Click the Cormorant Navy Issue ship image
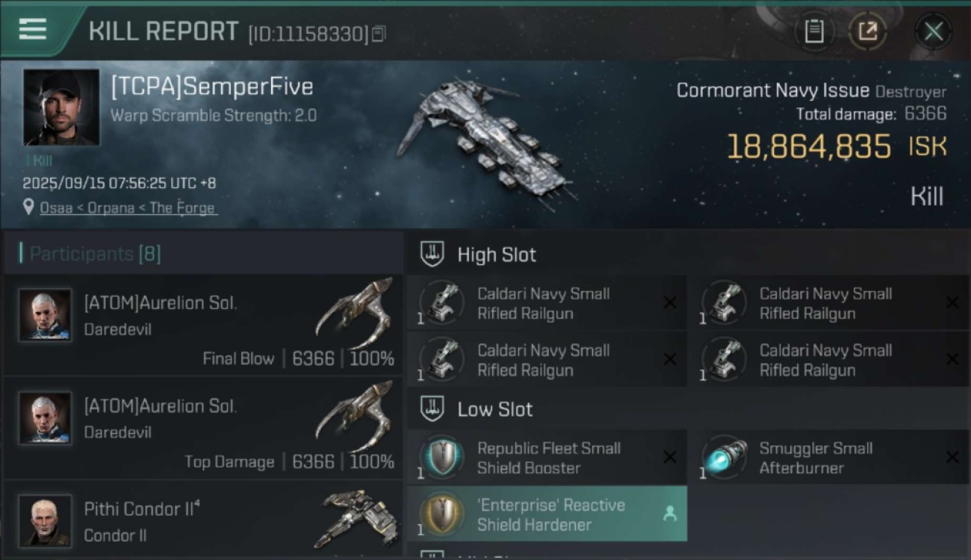This screenshot has width=971, height=560. (485, 143)
